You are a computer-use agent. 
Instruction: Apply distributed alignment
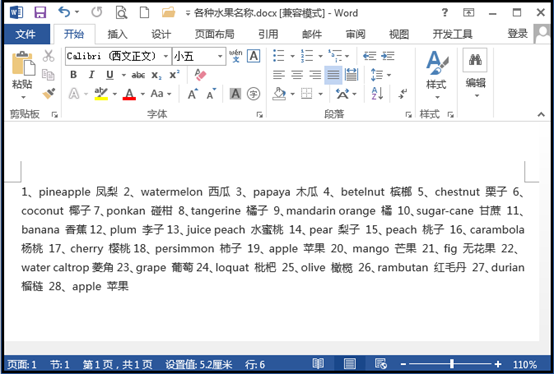tap(351, 75)
